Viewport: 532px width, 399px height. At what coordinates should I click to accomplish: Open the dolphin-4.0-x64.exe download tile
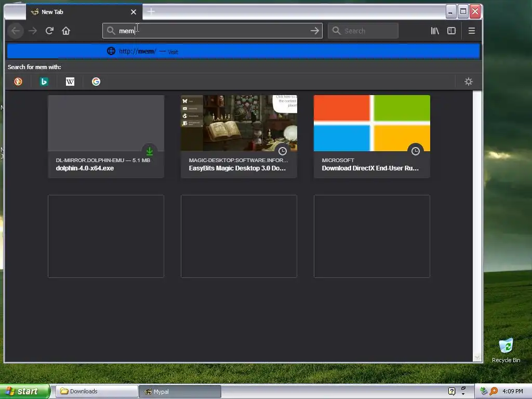click(x=106, y=137)
